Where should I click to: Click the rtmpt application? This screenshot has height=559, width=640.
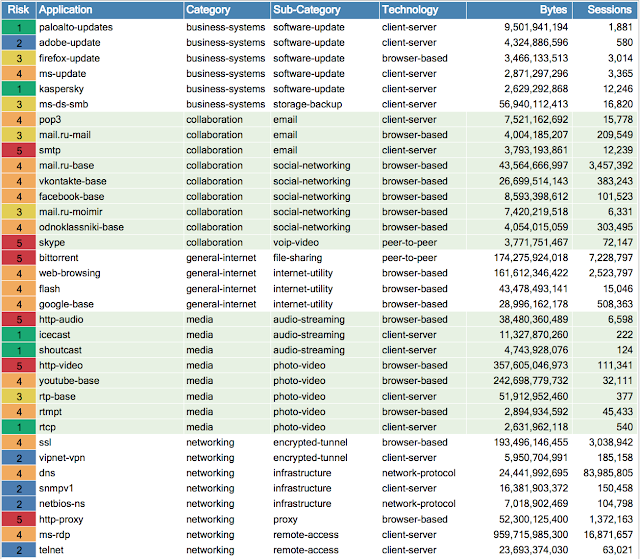(x=50, y=412)
